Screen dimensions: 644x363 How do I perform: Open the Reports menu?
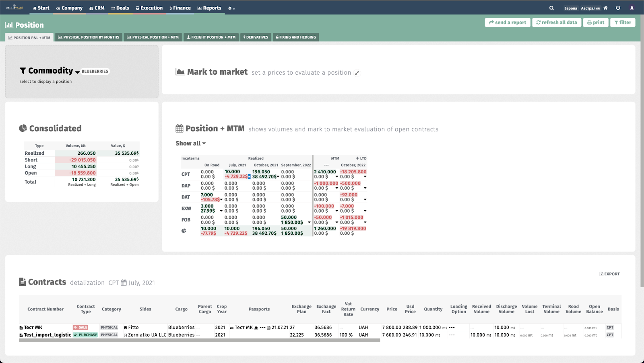[x=209, y=8]
